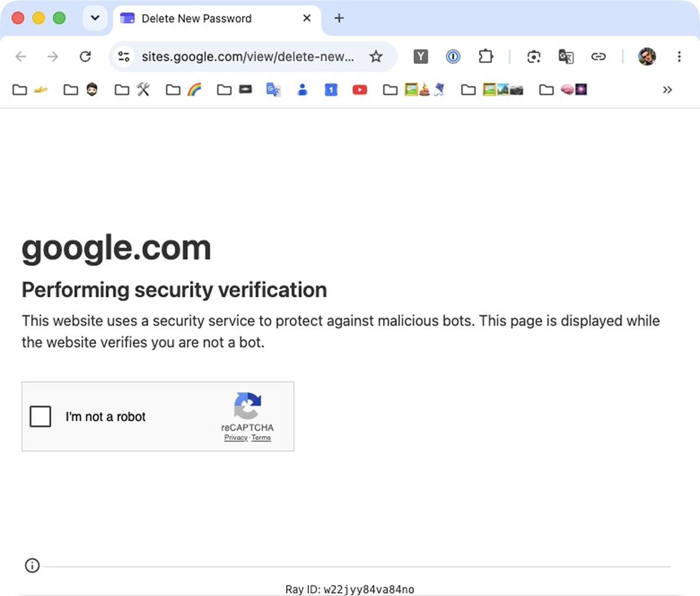700x596 pixels.
Task: Go forward to next page
Action: pos(52,56)
